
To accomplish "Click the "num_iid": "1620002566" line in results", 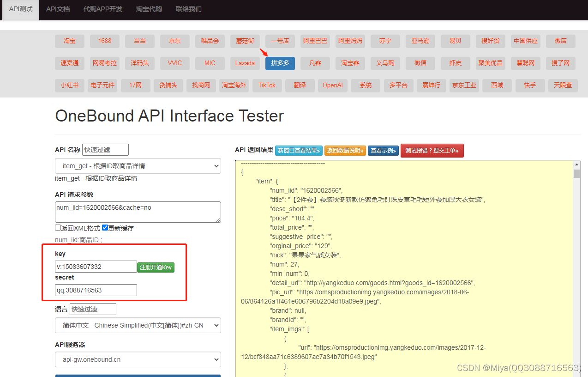I will tap(306, 190).
